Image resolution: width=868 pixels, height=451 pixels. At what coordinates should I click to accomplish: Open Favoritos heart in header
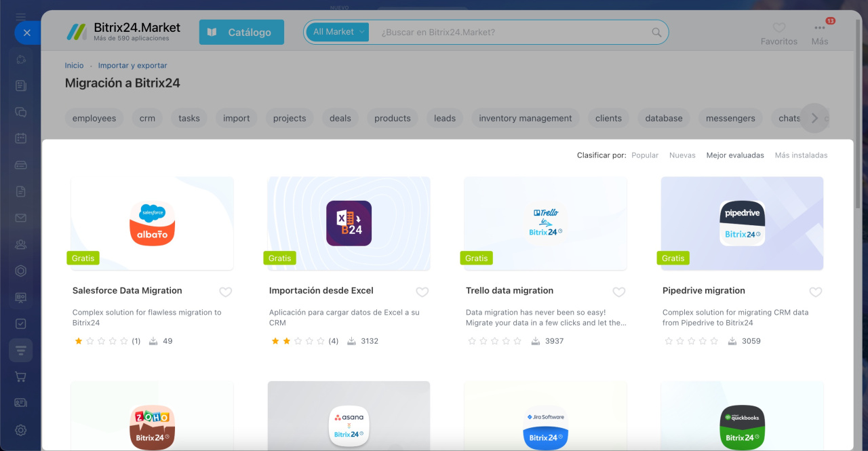click(x=779, y=33)
